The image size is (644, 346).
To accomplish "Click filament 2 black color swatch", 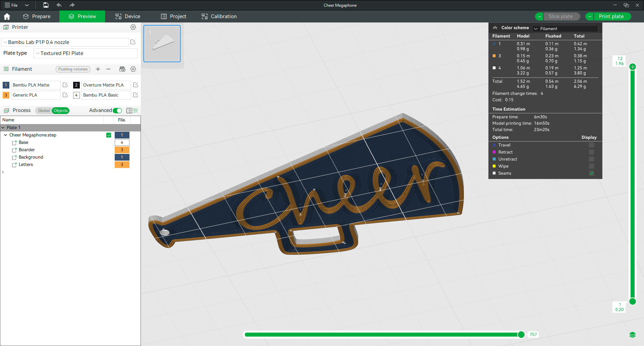I will 76,85.
